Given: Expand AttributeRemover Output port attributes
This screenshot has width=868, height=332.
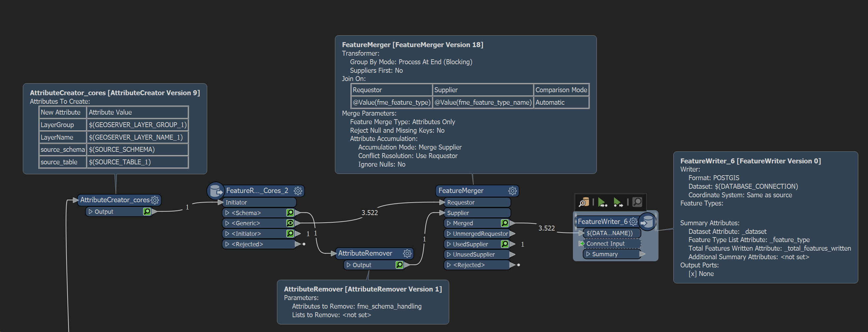Looking at the screenshot, I should [x=349, y=265].
